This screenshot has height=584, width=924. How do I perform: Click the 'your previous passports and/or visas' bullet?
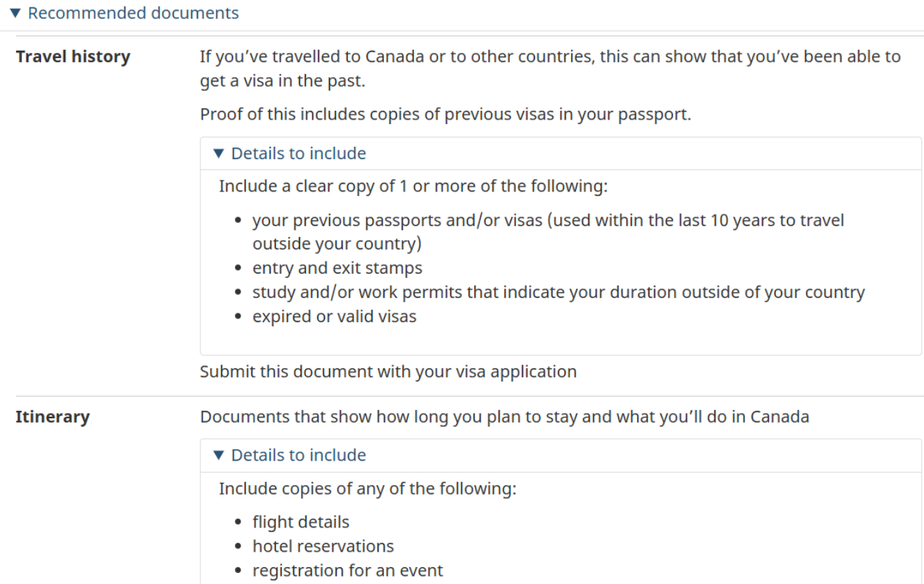[x=548, y=220]
